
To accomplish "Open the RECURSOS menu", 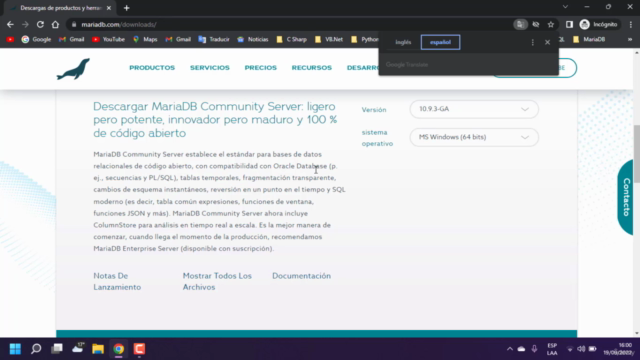I will click(x=311, y=68).
